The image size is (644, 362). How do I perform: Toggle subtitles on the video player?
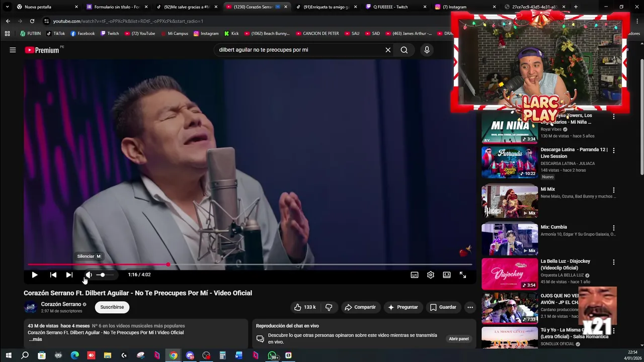pyautogui.click(x=415, y=275)
